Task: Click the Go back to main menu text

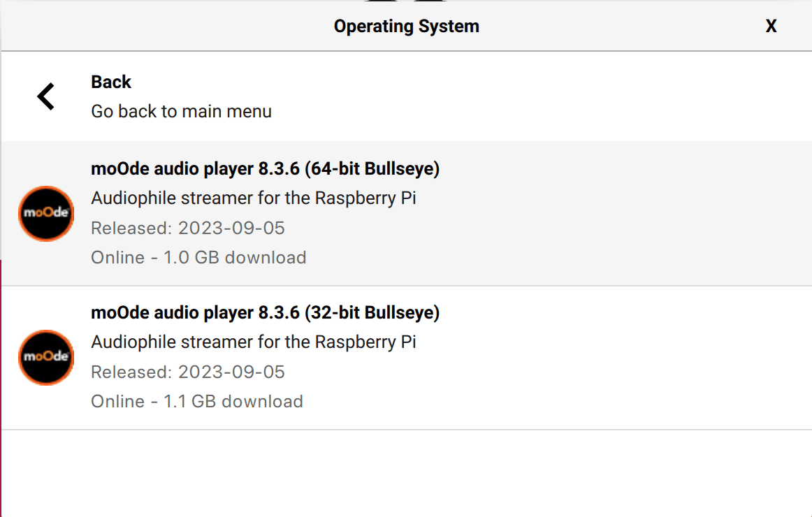Action: [181, 111]
